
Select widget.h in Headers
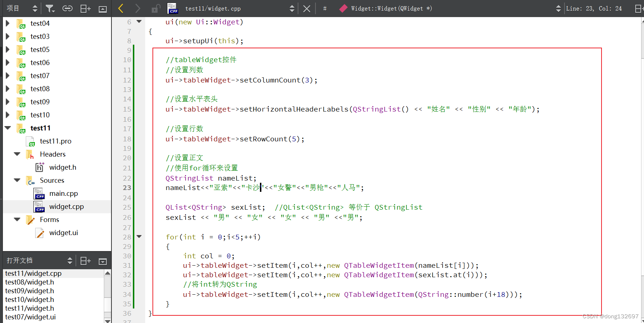coord(63,167)
